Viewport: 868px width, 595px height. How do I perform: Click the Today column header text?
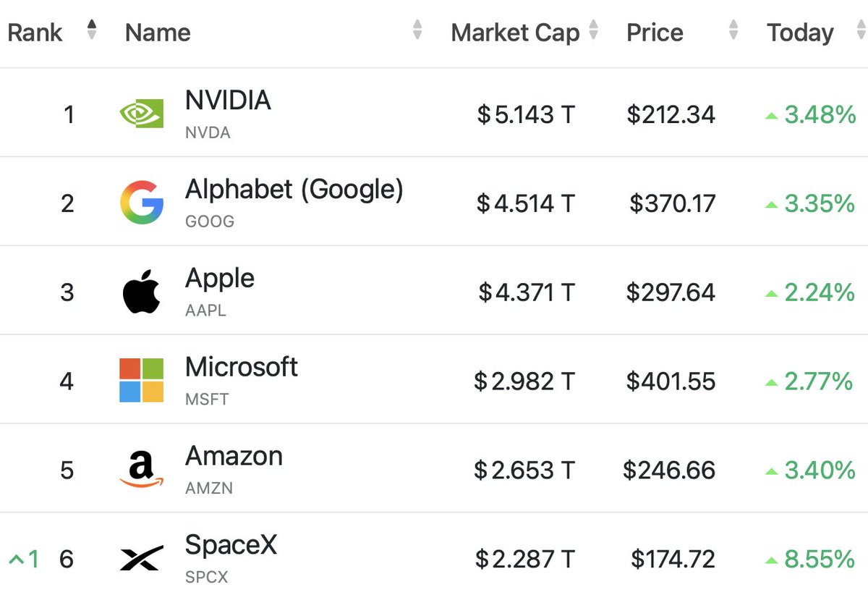click(x=801, y=33)
